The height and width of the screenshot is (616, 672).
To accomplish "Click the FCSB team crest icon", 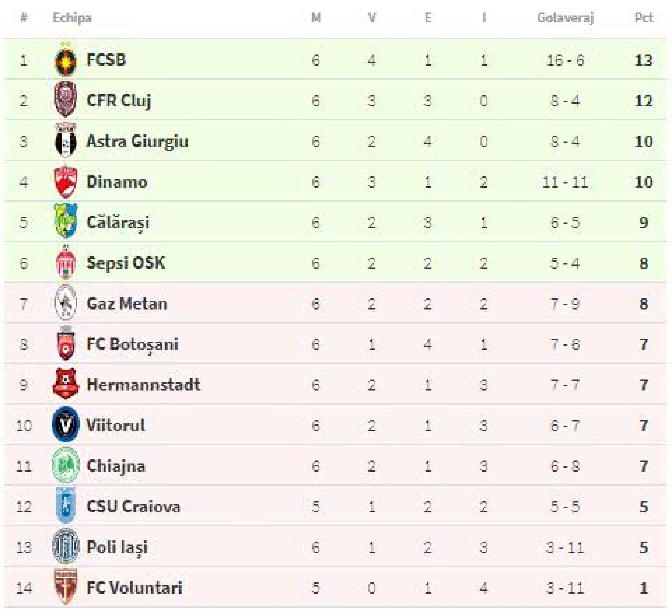I will [66, 60].
